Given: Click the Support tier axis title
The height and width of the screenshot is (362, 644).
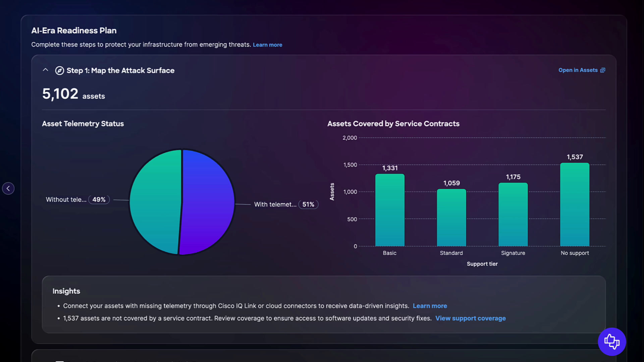Looking at the screenshot, I should click(x=482, y=264).
